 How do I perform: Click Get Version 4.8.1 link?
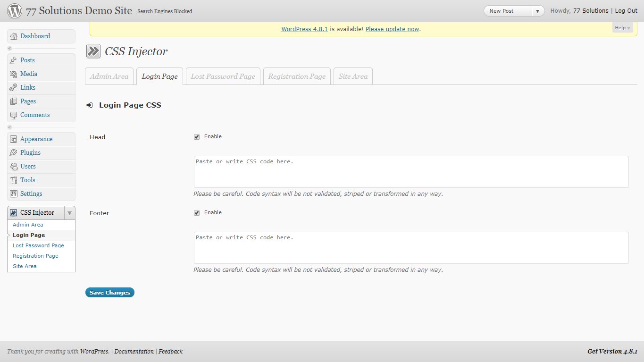612,351
